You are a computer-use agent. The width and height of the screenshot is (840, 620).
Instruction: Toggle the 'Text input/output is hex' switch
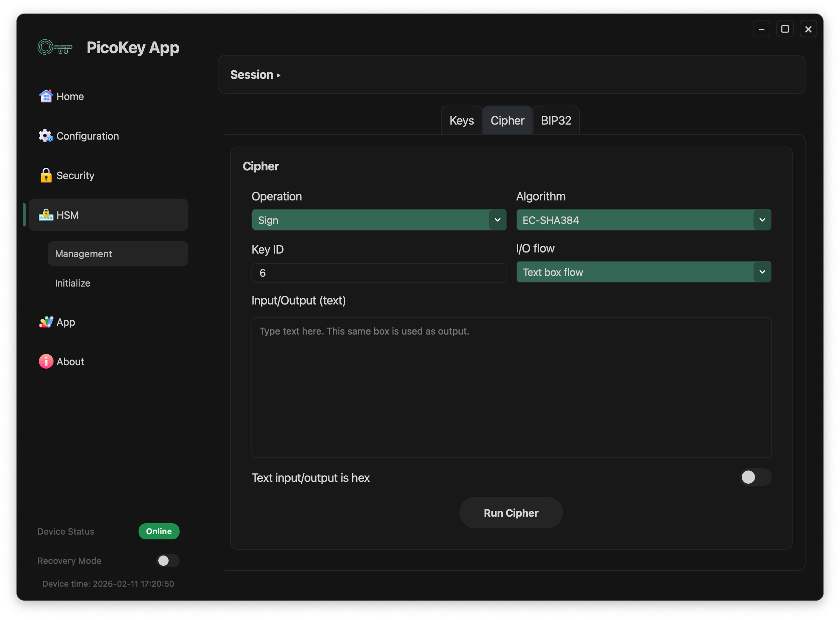(x=755, y=477)
